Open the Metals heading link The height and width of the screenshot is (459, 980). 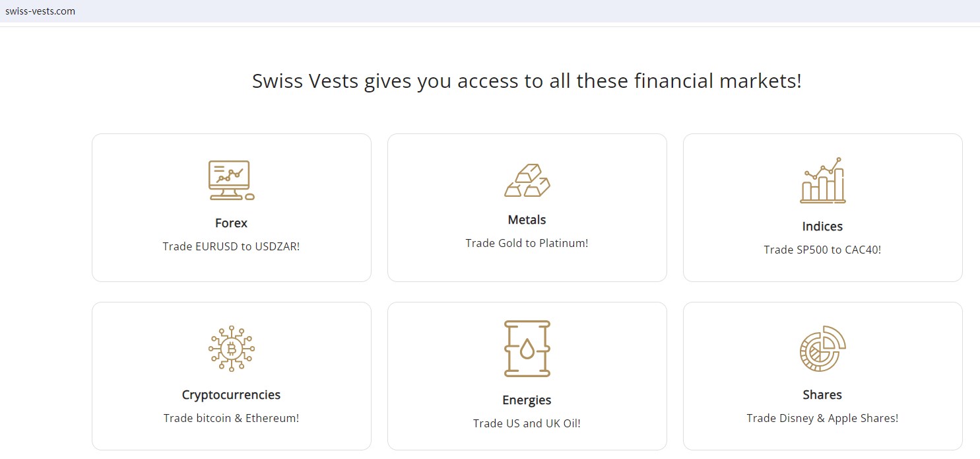point(527,220)
